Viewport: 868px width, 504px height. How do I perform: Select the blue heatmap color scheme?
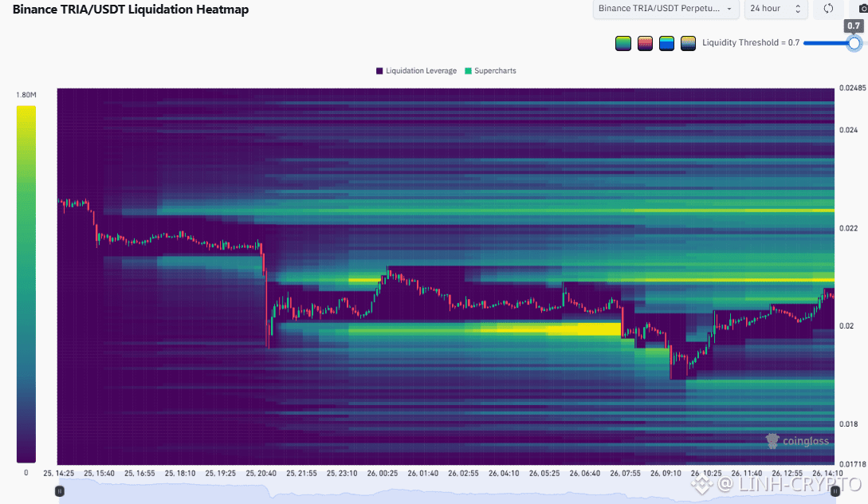coord(666,43)
